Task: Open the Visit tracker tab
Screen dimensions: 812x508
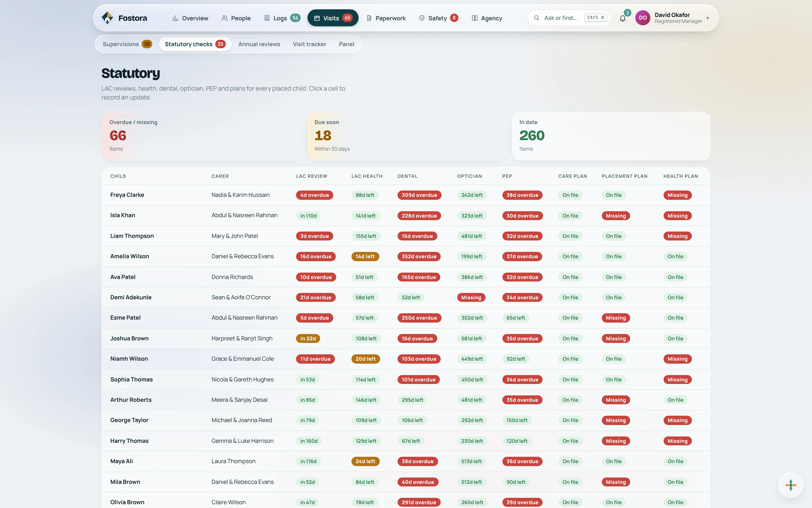Action: click(x=309, y=44)
